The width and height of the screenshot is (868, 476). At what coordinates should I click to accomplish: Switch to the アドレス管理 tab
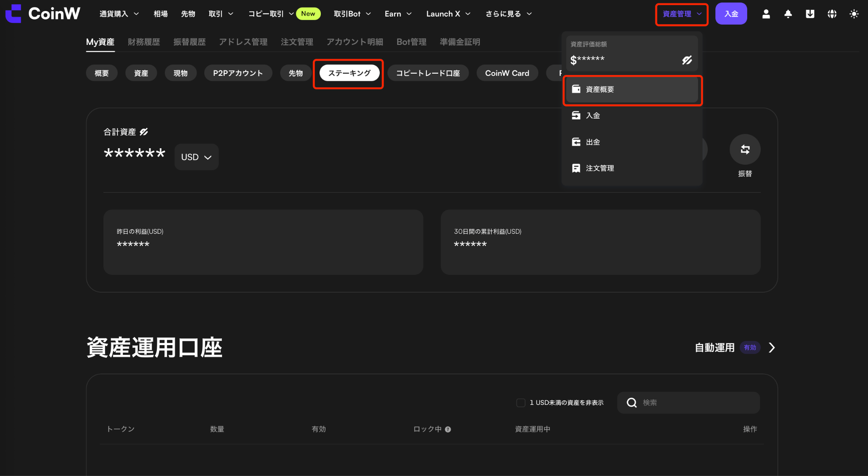click(243, 42)
